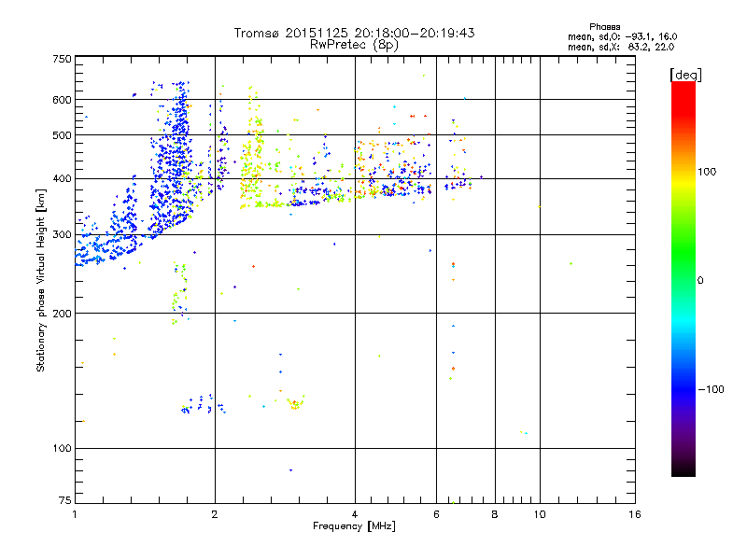Click the y-axis tick label '750'
Viewport: 747px width, 560px height.
coord(62,59)
